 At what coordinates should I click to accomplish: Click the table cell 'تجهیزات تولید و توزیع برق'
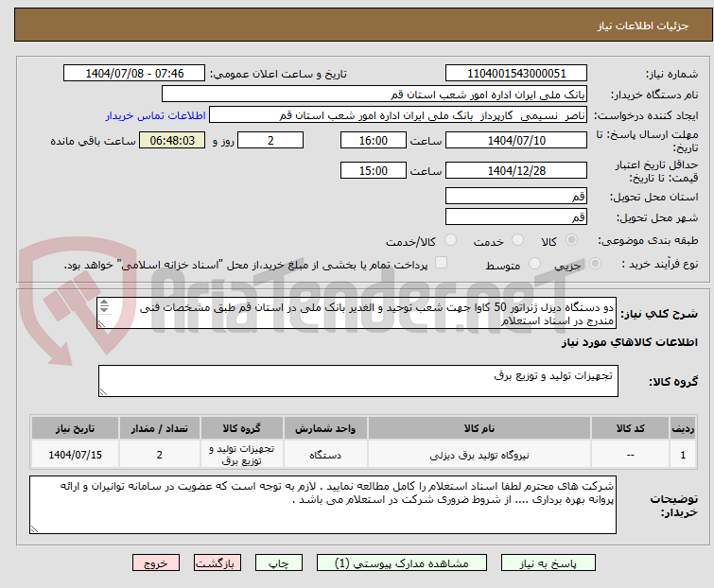242,455
